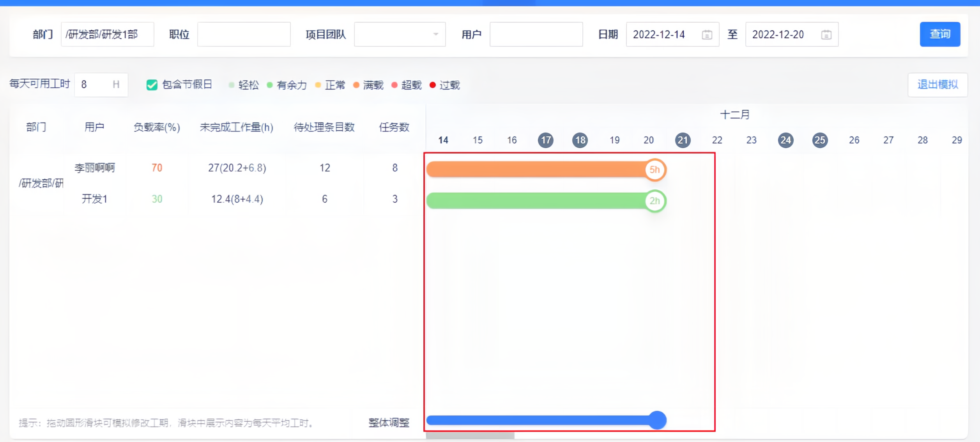Viewport: 980px width, 442px height.
Task: Uncheck the 包含节假日 checkbox
Action: (151, 85)
